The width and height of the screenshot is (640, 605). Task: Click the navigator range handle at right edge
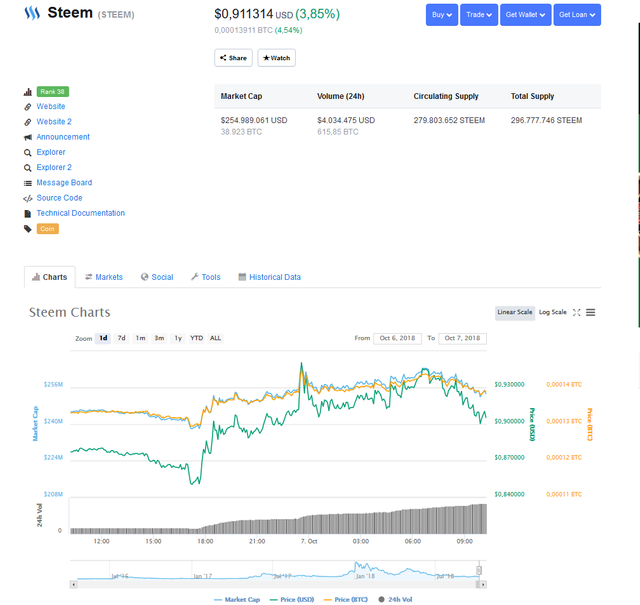click(479, 570)
